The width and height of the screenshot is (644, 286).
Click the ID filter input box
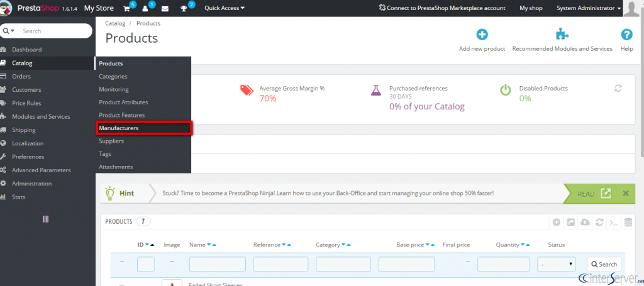click(x=146, y=264)
